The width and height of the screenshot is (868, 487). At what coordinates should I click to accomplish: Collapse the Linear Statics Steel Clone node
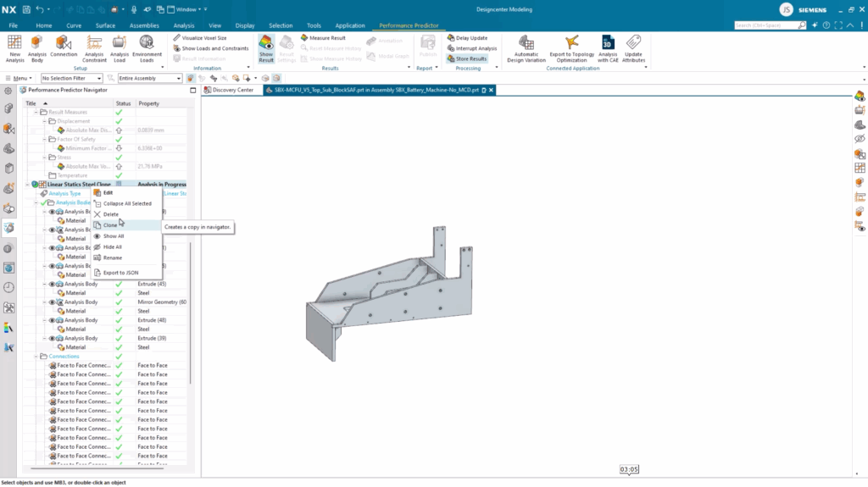29,184
